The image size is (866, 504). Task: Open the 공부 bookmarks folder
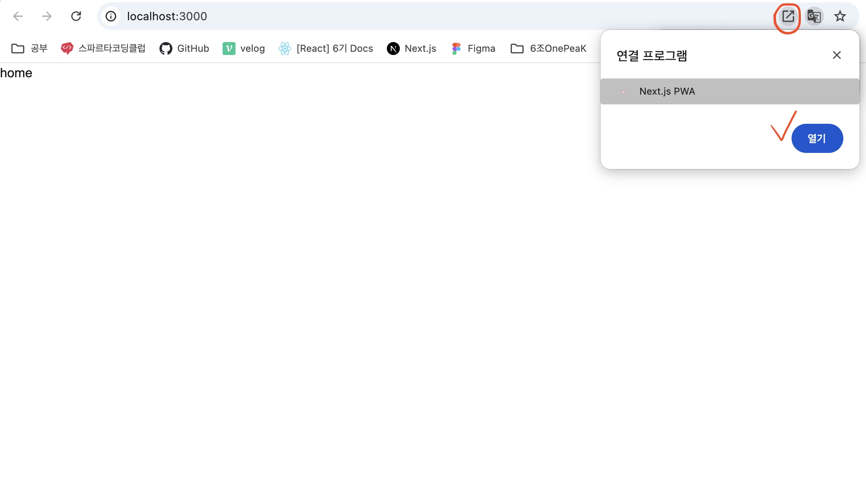pyautogui.click(x=30, y=49)
